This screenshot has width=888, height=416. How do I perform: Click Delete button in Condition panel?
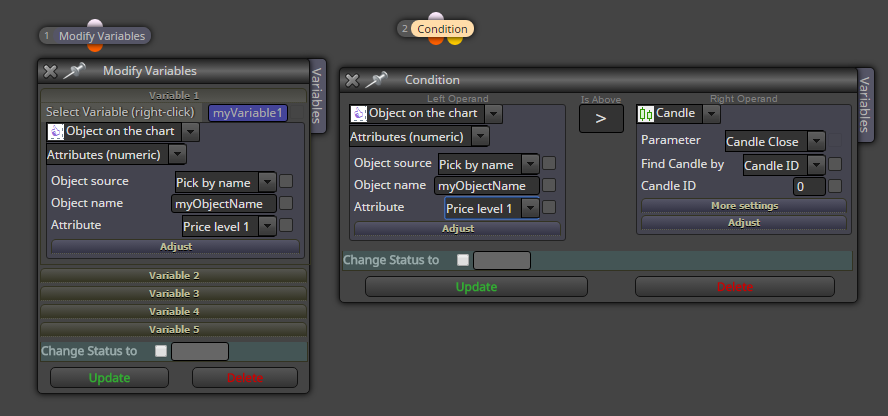(735, 286)
